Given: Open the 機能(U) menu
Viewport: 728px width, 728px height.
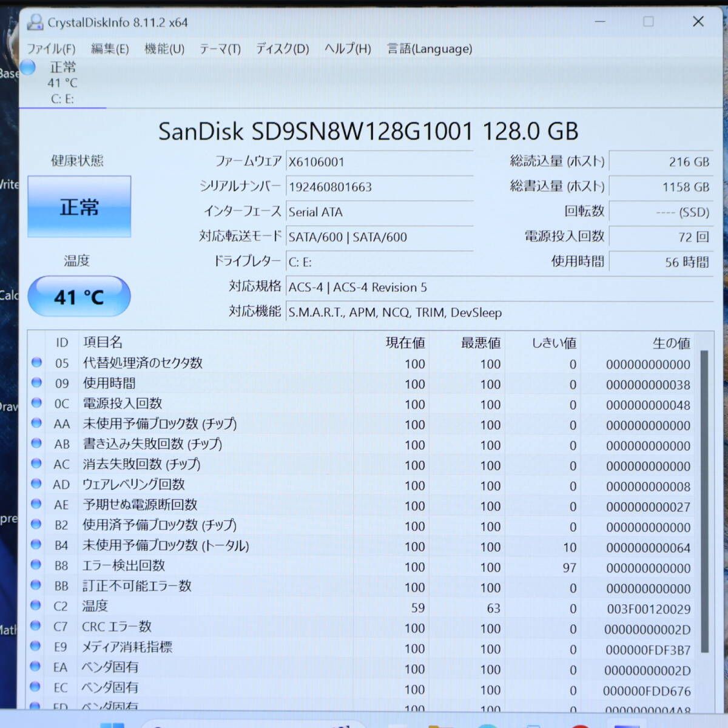Looking at the screenshot, I should tap(164, 49).
